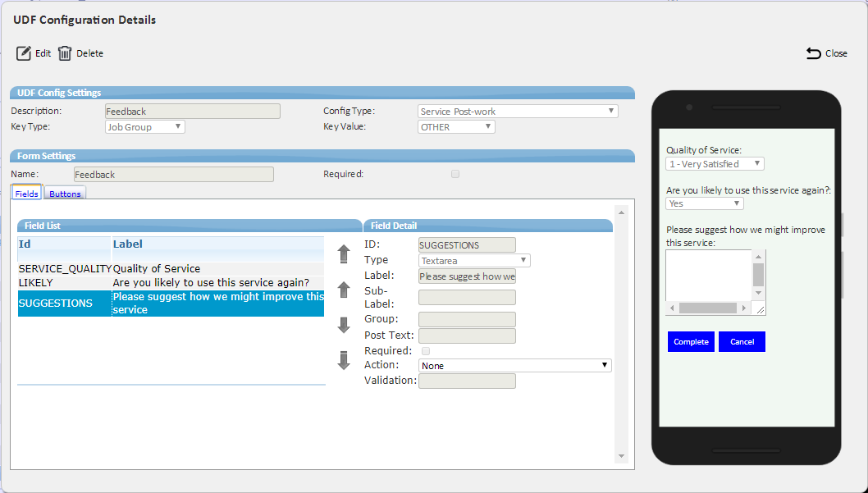
Task: Click the Group input field
Action: point(467,319)
